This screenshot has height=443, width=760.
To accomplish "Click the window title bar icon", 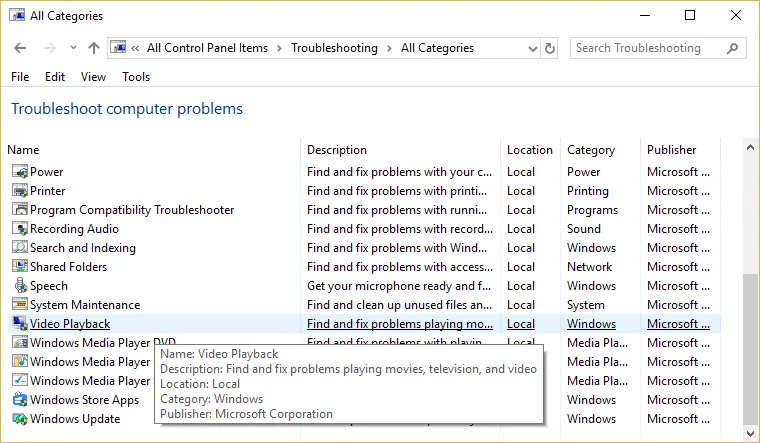I will [x=17, y=15].
